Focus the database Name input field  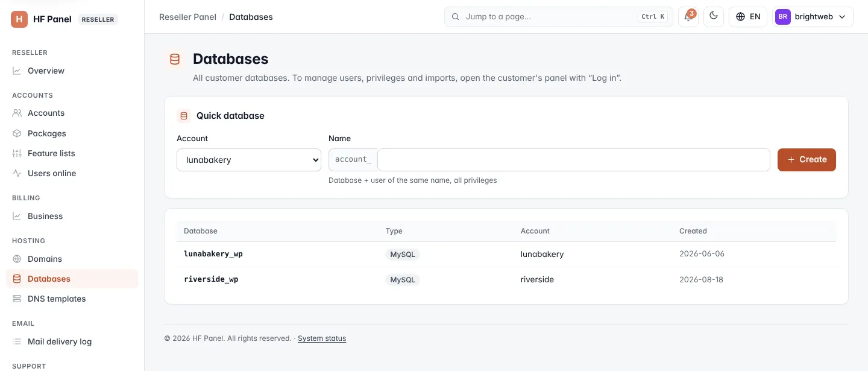click(573, 160)
